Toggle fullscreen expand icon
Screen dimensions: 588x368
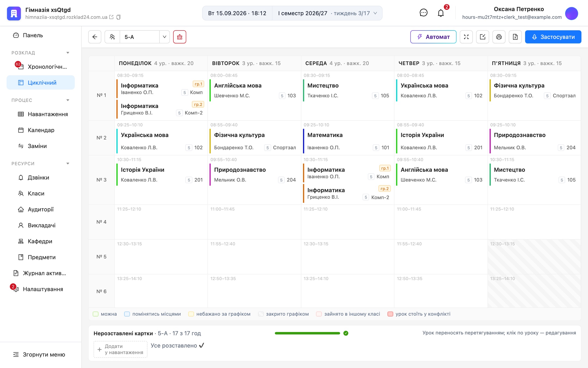[466, 37]
